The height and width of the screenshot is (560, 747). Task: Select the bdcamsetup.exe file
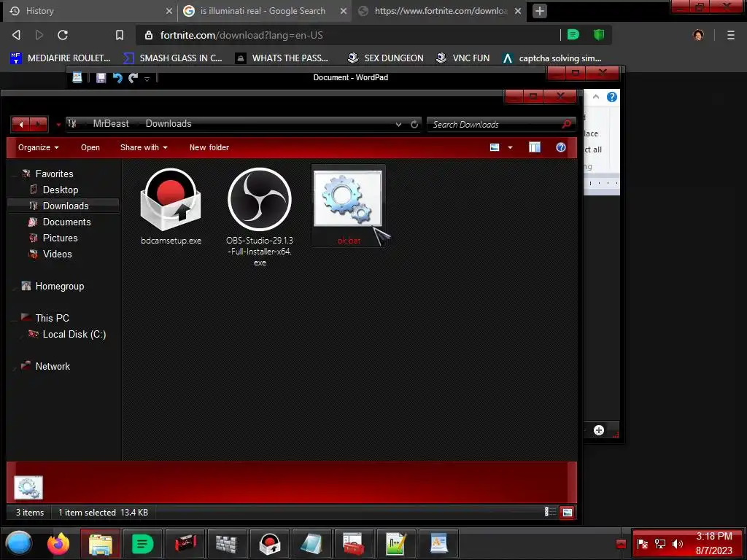click(x=171, y=206)
